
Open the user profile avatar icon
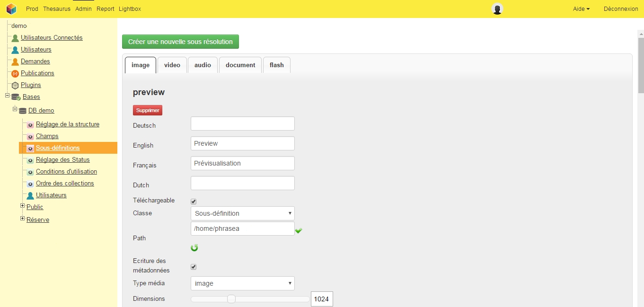pyautogui.click(x=497, y=9)
